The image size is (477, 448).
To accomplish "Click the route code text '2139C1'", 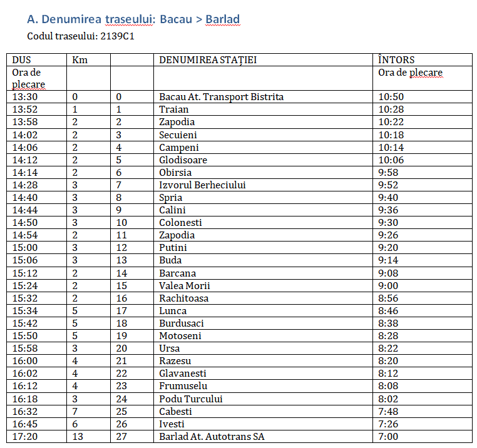I will pyautogui.click(x=117, y=36).
